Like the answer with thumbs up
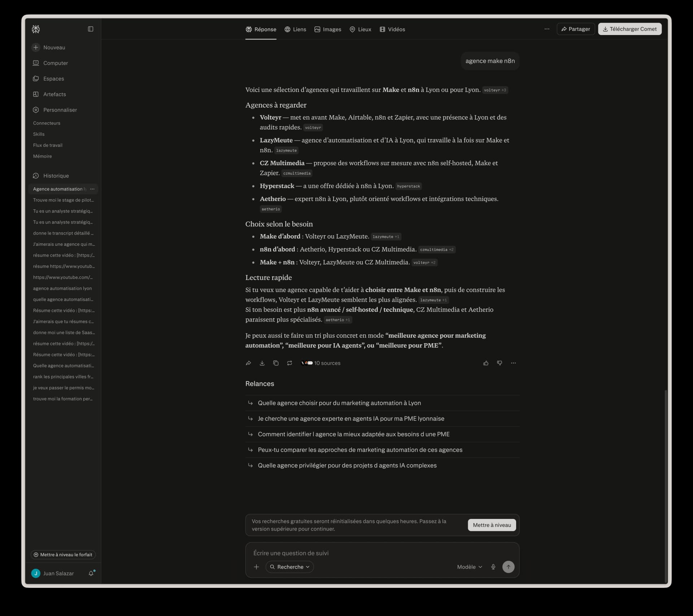Screen dimensions: 693x616 pyautogui.click(x=486, y=363)
